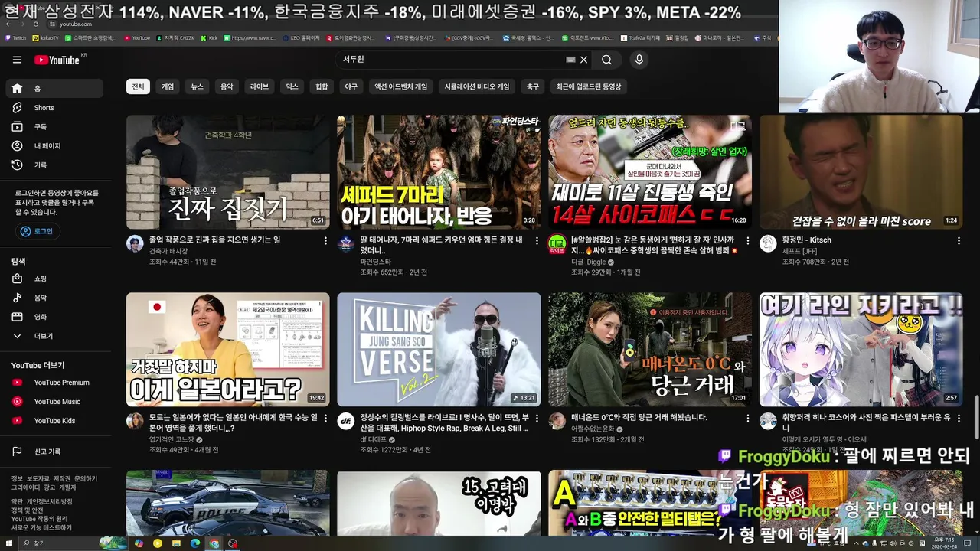980x551 pixels.
Task: Click Windows Start button
Action: pyautogui.click(x=11, y=543)
